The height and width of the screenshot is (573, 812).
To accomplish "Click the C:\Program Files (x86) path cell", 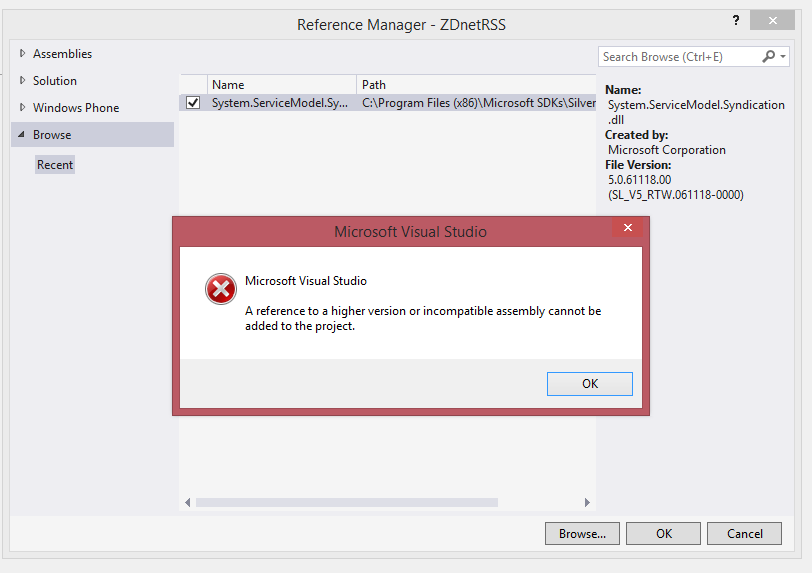I will point(477,103).
